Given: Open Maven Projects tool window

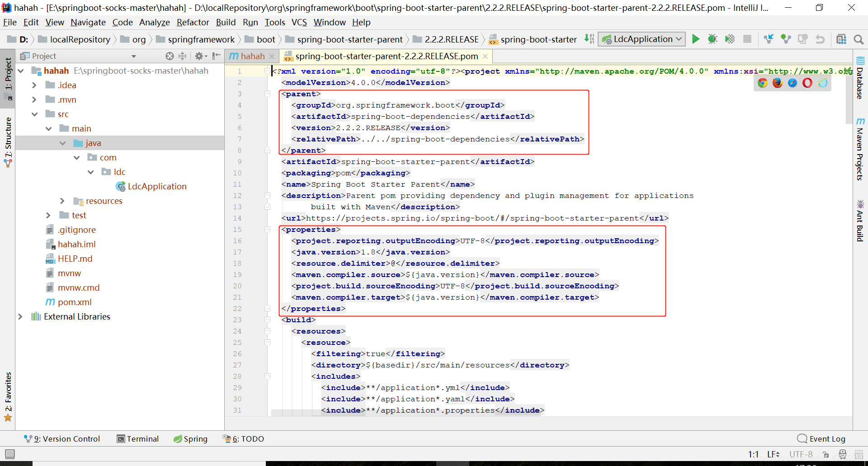Looking at the screenshot, I should click(860, 149).
